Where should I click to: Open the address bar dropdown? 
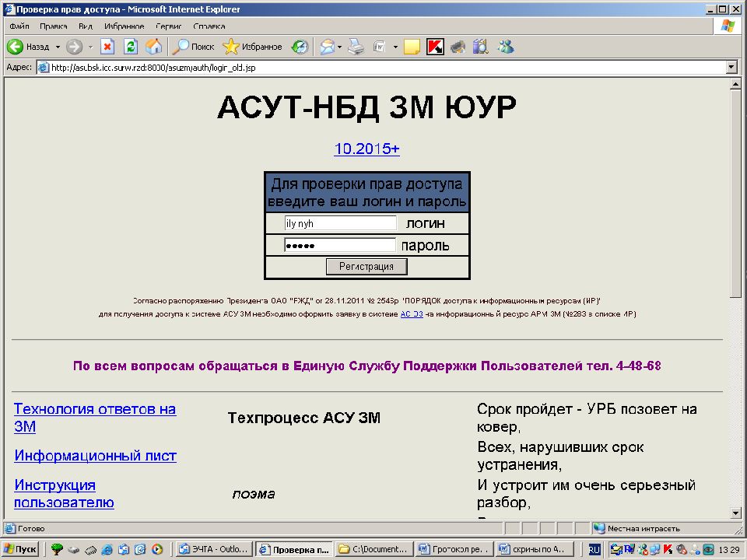pos(732,67)
